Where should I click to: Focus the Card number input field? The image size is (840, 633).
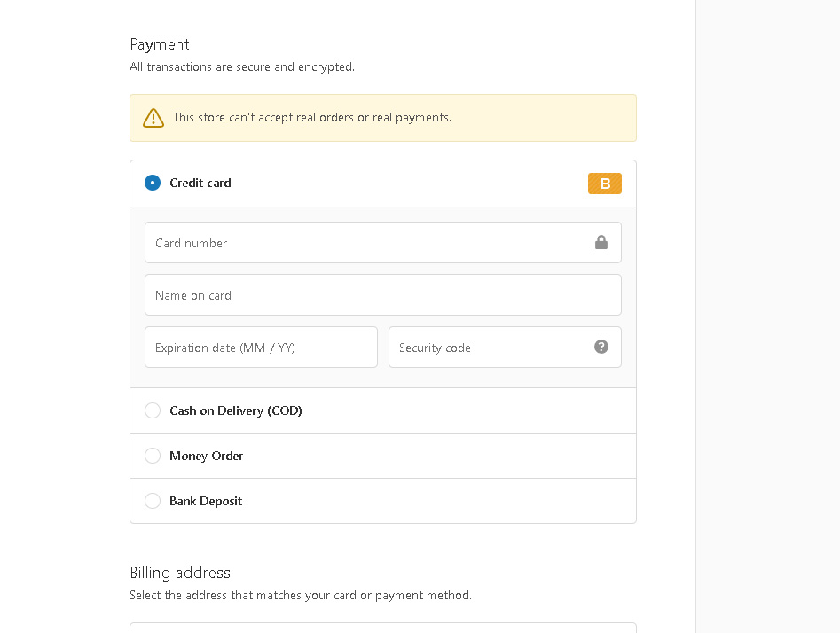tap(383, 243)
